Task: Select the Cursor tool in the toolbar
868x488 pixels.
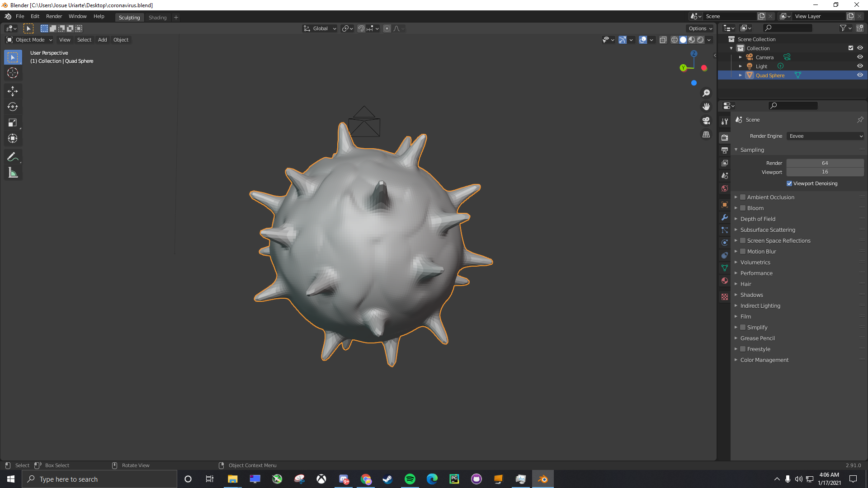Action: coord(13,73)
